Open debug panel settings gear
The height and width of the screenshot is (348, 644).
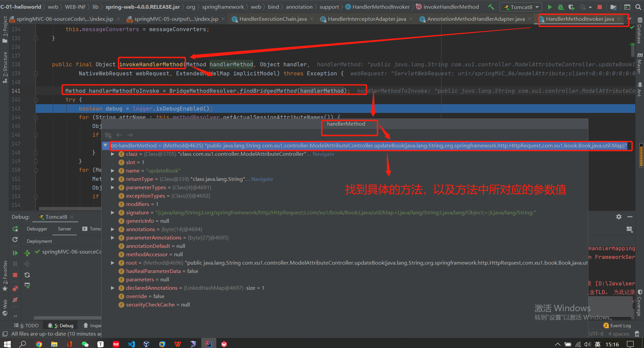pos(619,217)
